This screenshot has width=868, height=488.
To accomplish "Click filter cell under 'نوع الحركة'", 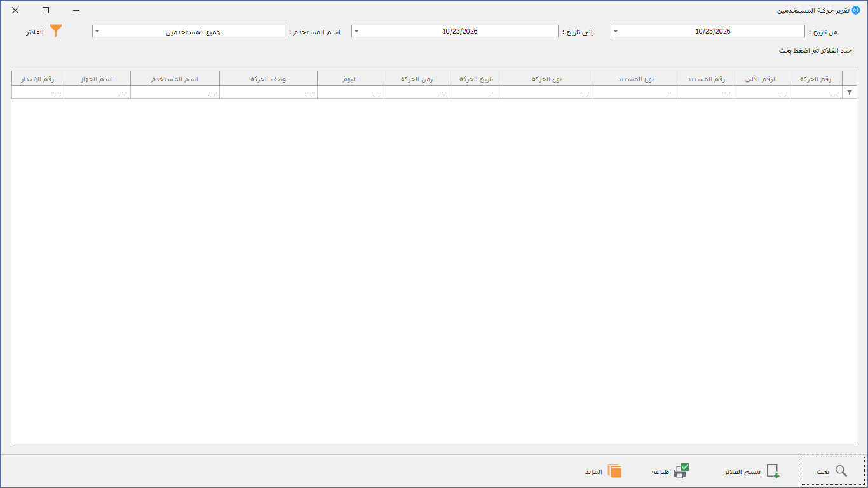I will pyautogui.click(x=547, y=93).
